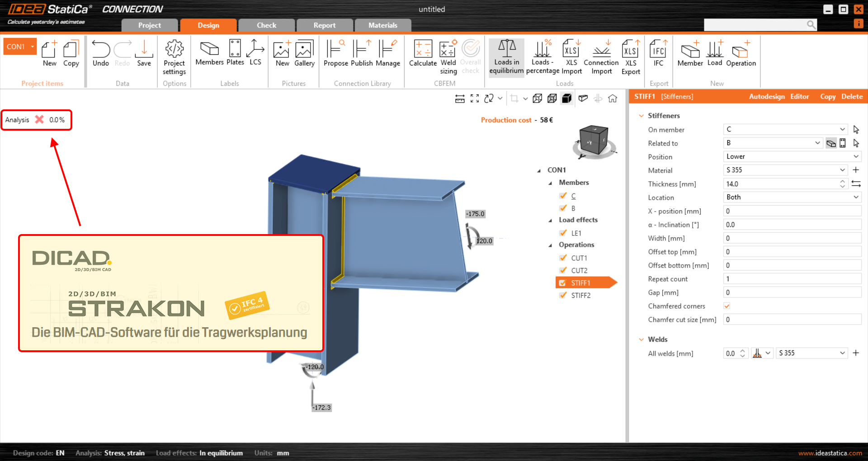Uncheck the CUT1 operation checkbox

pyautogui.click(x=563, y=258)
